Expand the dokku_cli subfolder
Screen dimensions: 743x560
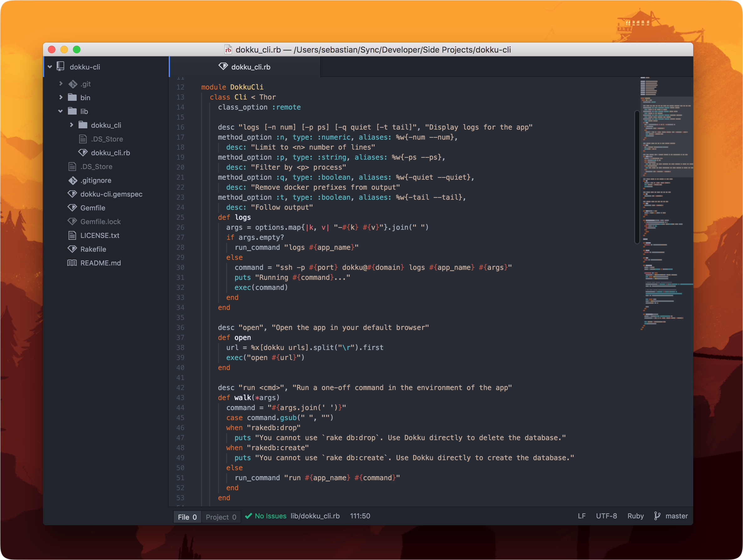(x=71, y=125)
